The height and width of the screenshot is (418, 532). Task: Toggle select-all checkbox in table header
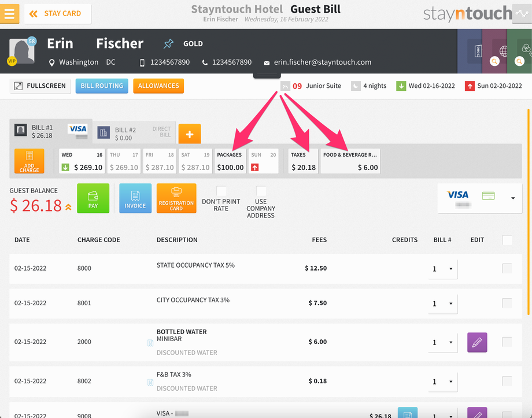[507, 240]
